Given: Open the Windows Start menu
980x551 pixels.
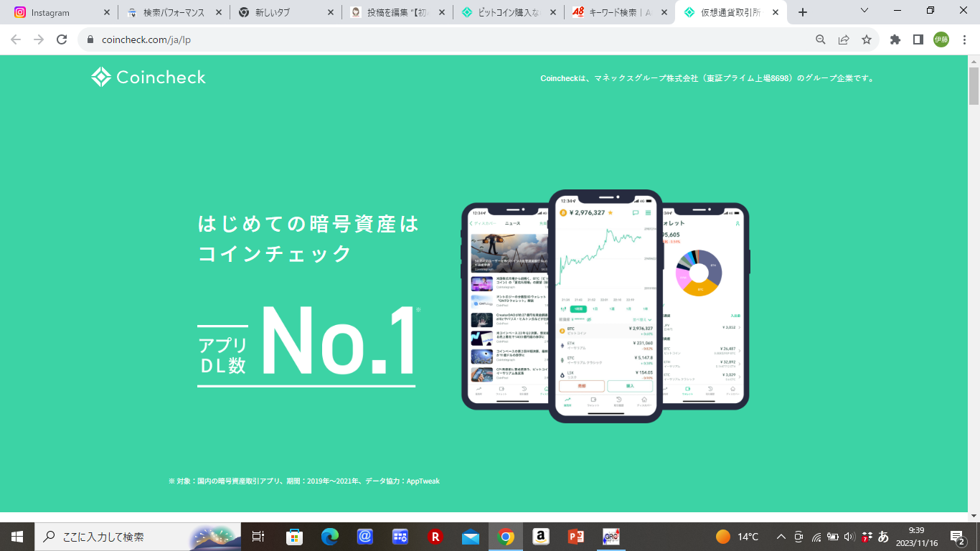Looking at the screenshot, I should [17, 537].
